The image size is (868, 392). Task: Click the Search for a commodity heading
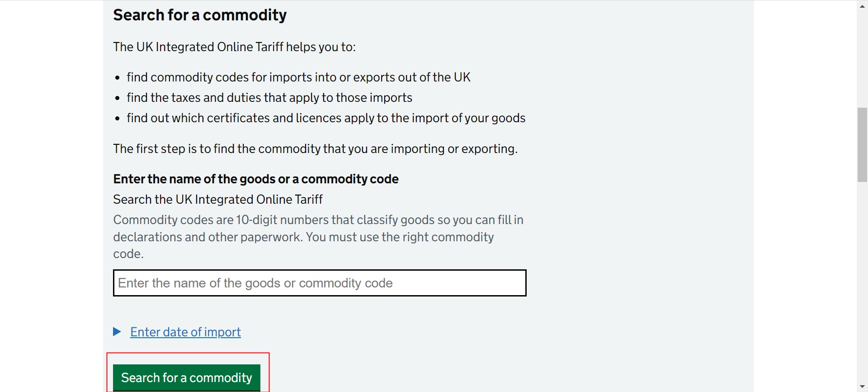(200, 14)
